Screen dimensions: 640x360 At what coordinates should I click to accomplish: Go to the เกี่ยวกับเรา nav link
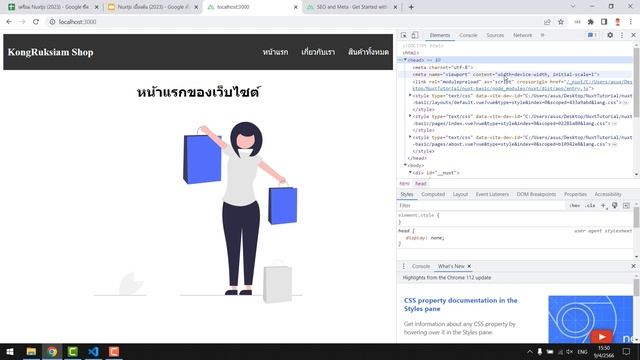(x=318, y=52)
